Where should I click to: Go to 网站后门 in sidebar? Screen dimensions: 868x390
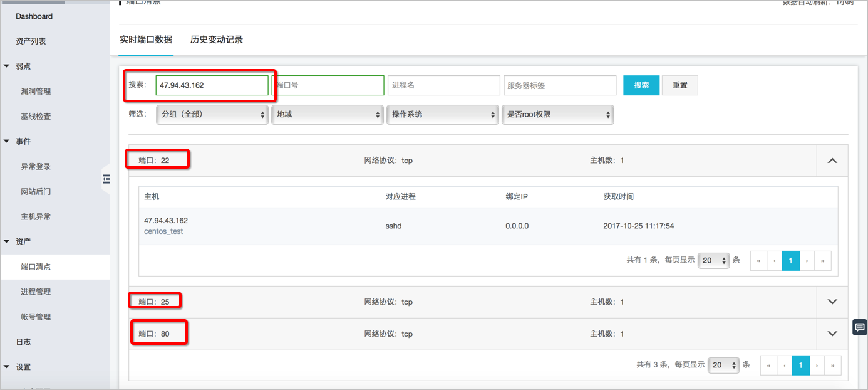[36, 191]
